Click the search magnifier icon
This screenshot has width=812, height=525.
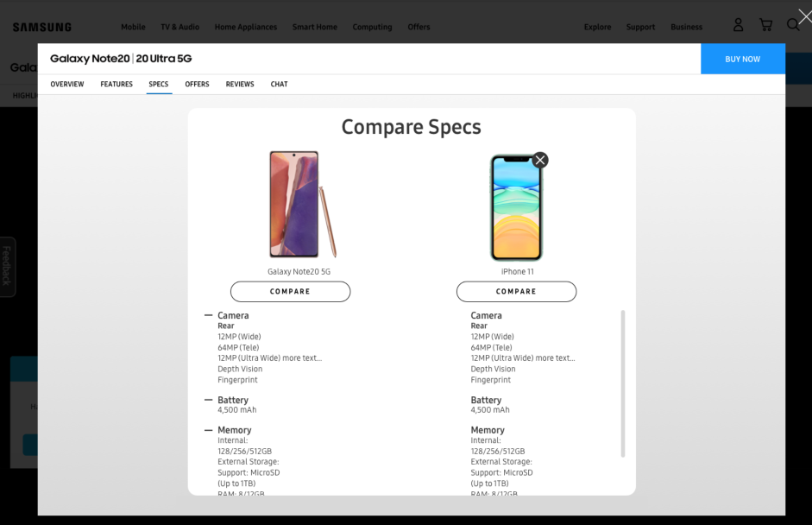[x=793, y=25]
